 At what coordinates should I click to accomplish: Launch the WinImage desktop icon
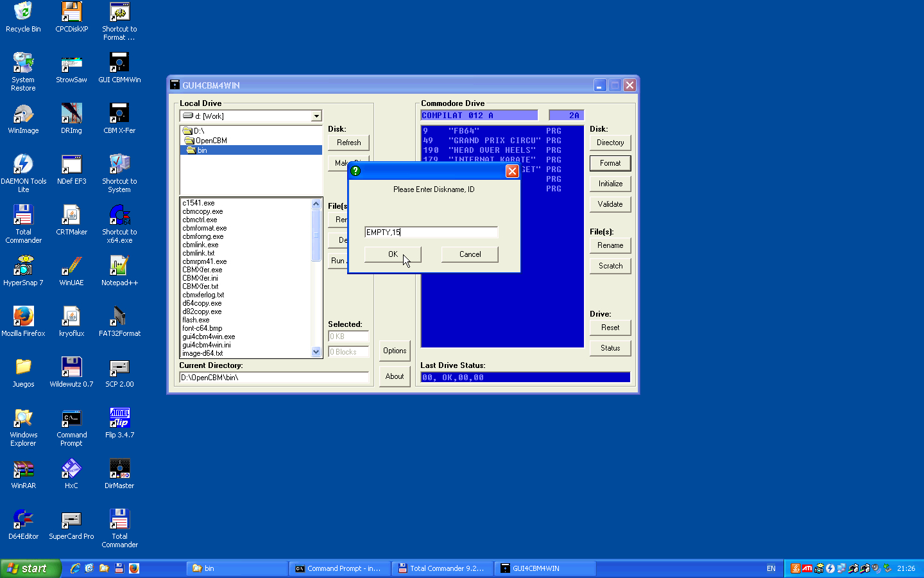(x=23, y=119)
